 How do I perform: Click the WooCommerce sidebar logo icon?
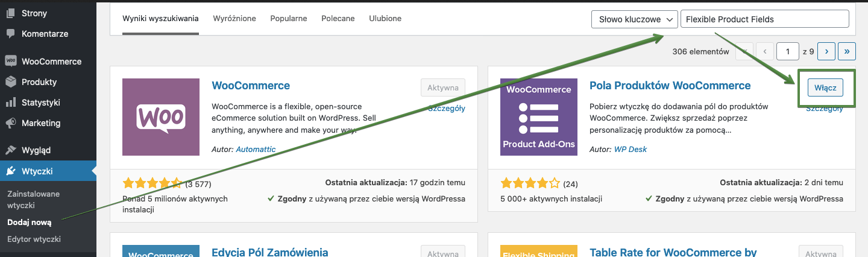coord(10,62)
